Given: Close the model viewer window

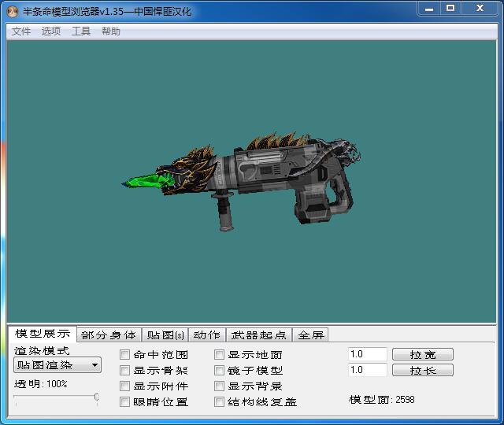Looking at the screenshot, I should [x=480, y=9].
